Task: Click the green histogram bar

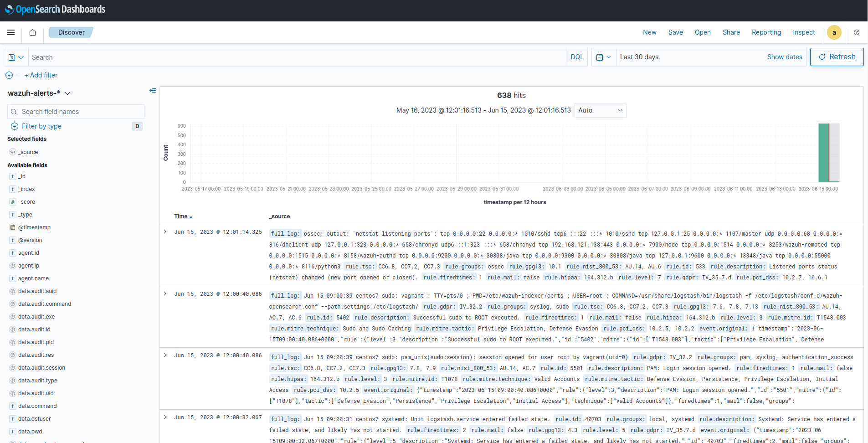Action: [x=823, y=153]
